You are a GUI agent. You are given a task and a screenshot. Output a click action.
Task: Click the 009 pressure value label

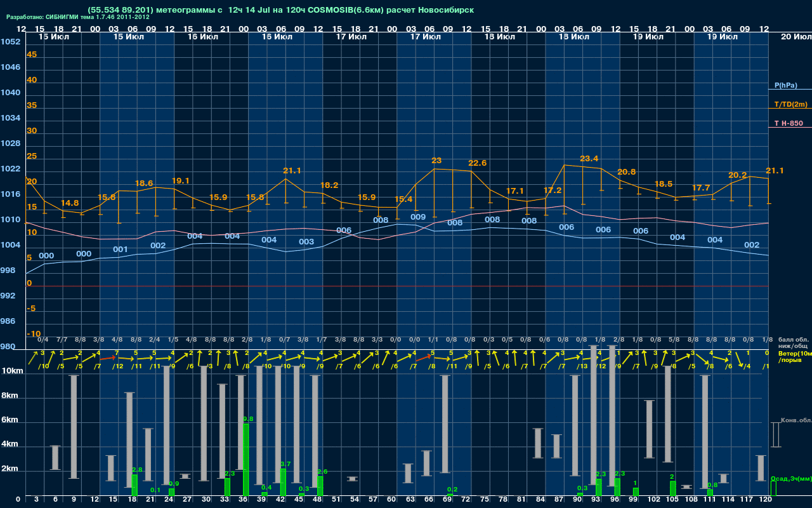[418, 217]
